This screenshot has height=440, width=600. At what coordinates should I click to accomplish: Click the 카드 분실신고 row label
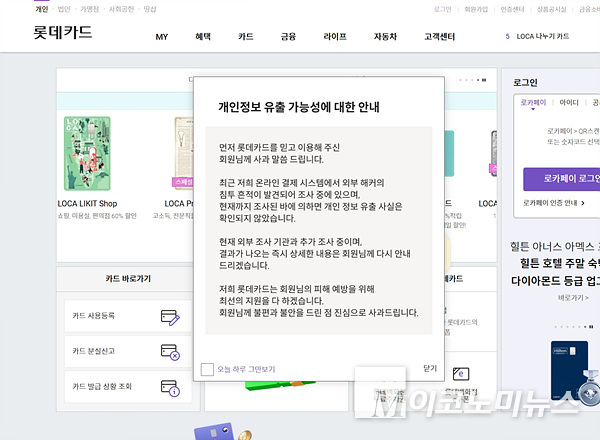93,351
